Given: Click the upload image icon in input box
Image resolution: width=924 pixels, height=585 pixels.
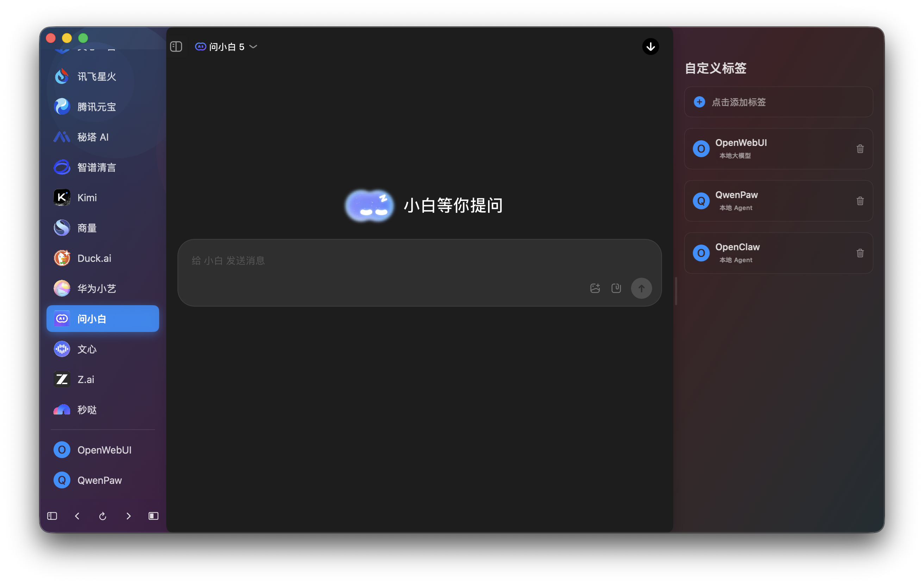Looking at the screenshot, I should (x=595, y=288).
